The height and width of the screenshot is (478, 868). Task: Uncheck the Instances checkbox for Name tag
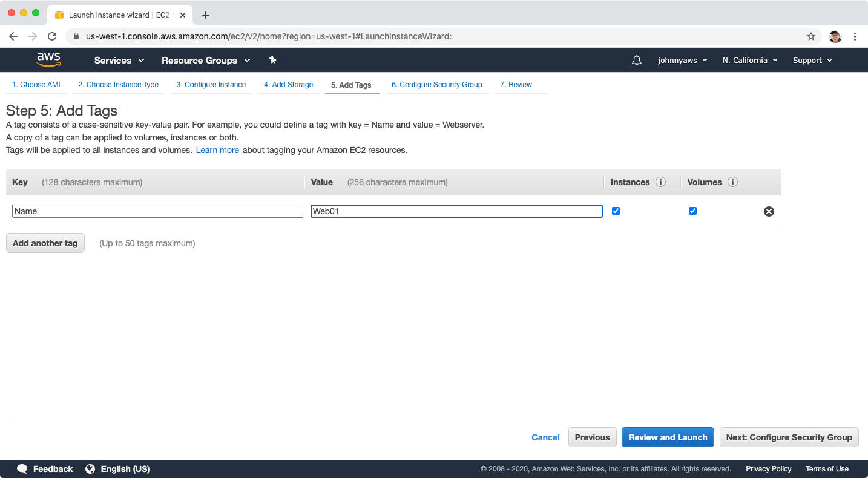coord(616,211)
